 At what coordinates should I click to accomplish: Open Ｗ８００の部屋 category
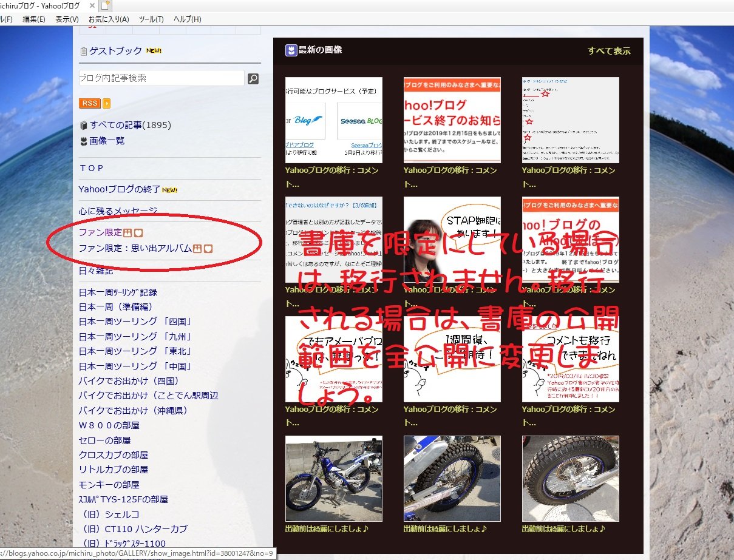tap(109, 425)
